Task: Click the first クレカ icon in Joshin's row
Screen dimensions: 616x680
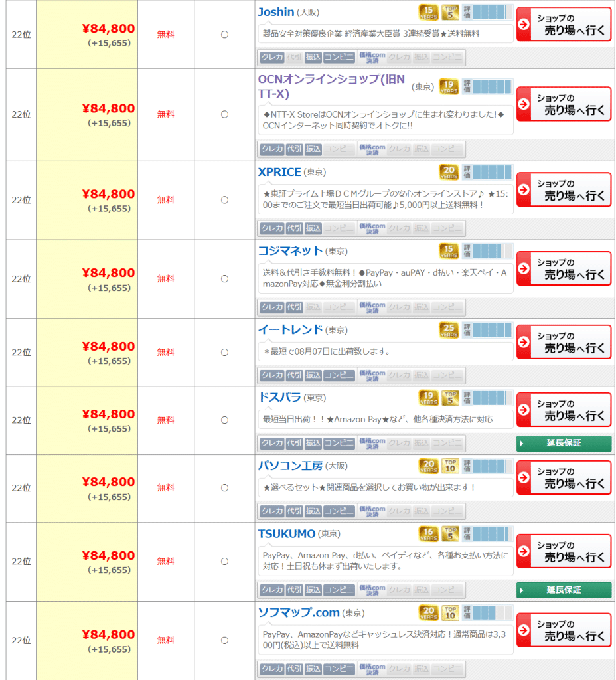Action: click(x=272, y=57)
